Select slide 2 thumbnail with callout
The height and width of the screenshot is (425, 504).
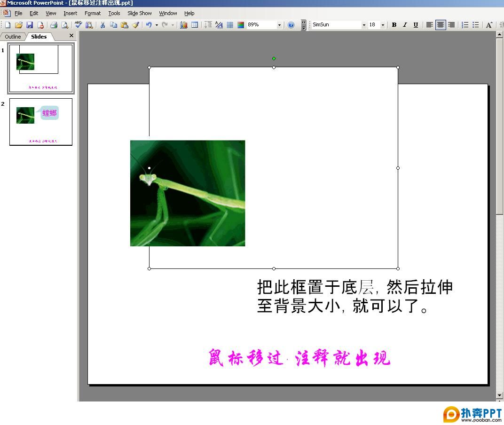click(x=41, y=122)
